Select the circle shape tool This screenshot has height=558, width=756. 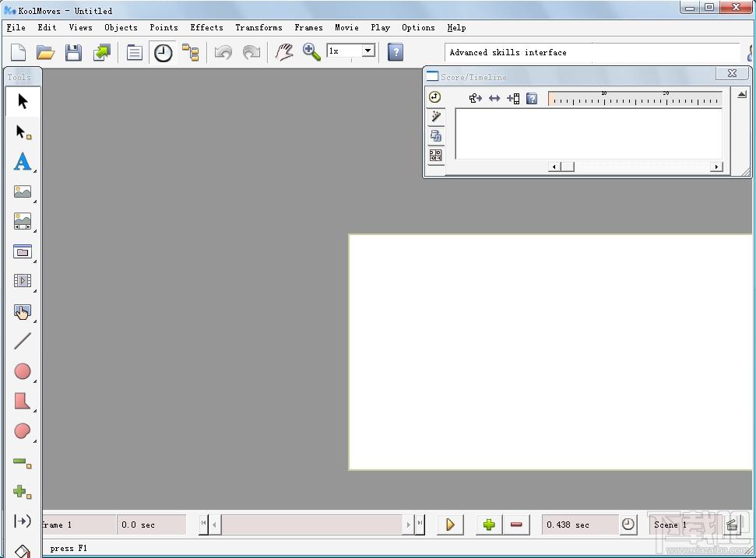pos(23,371)
